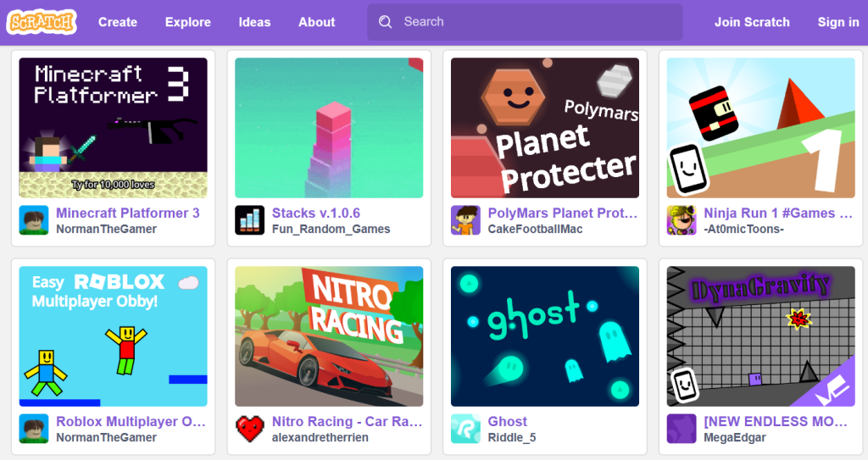Open Stacks v.1.0.6 thumbnail
This screenshot has width=868, height=460.
coord(330,128)
